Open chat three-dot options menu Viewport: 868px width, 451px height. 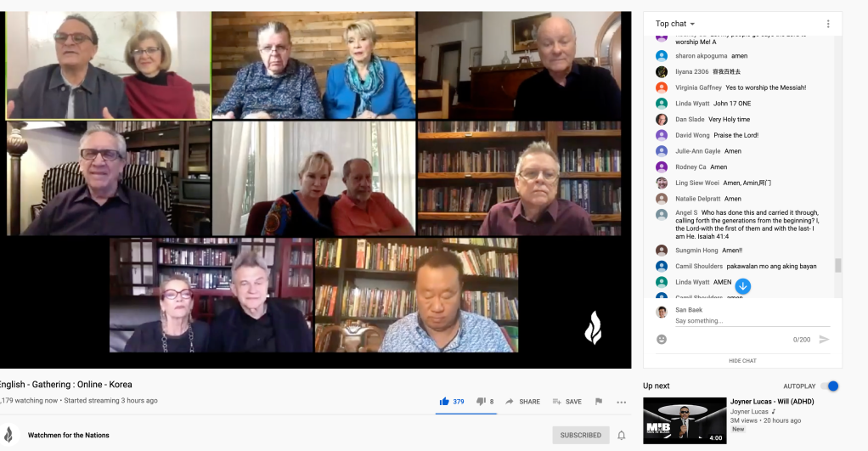(x=828, y=24)
